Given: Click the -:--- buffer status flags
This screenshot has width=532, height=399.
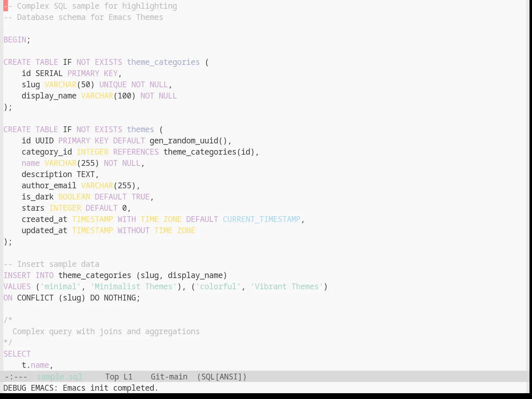Looking at the screenshot, I should [16, 377].
